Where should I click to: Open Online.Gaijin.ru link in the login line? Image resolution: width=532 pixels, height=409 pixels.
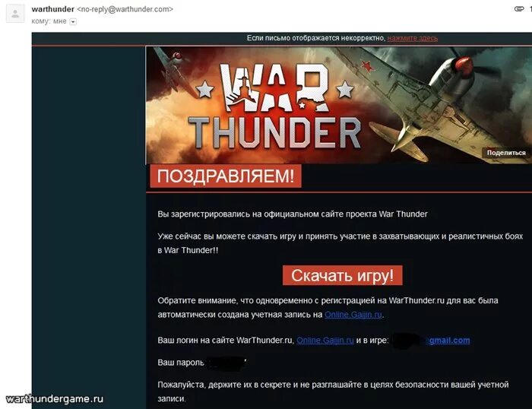click(x=325, y=340)
